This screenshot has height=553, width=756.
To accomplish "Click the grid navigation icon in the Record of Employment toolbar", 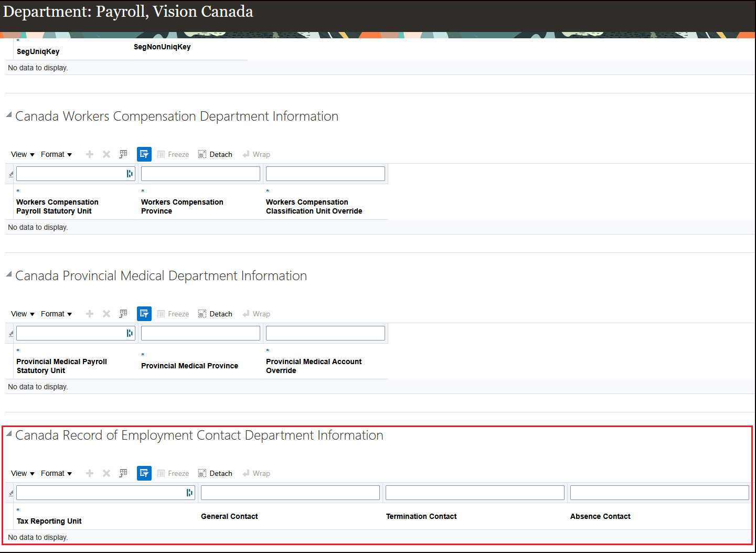I will pyautogui.click(x=123, y=473).
